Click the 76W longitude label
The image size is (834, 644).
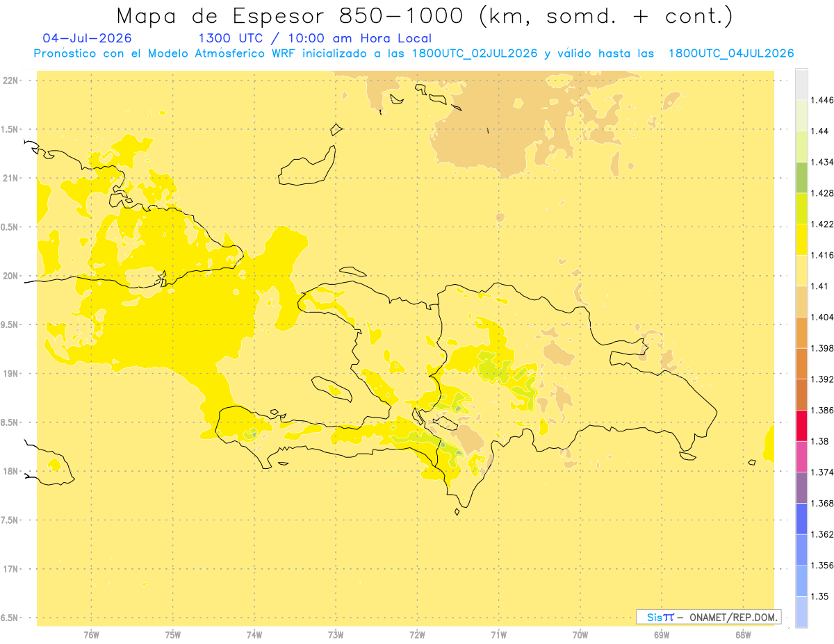click(x=91, y=635)
